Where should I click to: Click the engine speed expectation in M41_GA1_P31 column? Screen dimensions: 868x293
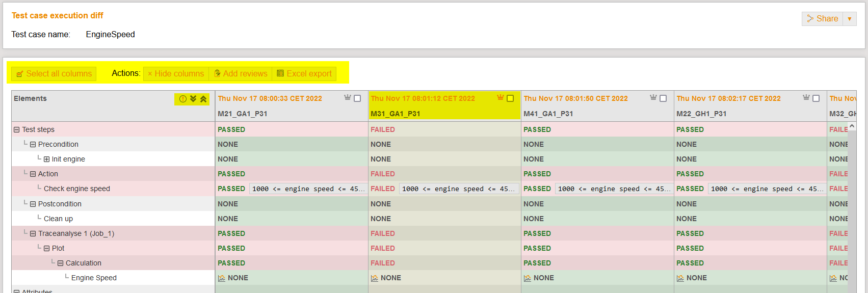[x=614, y=189]
